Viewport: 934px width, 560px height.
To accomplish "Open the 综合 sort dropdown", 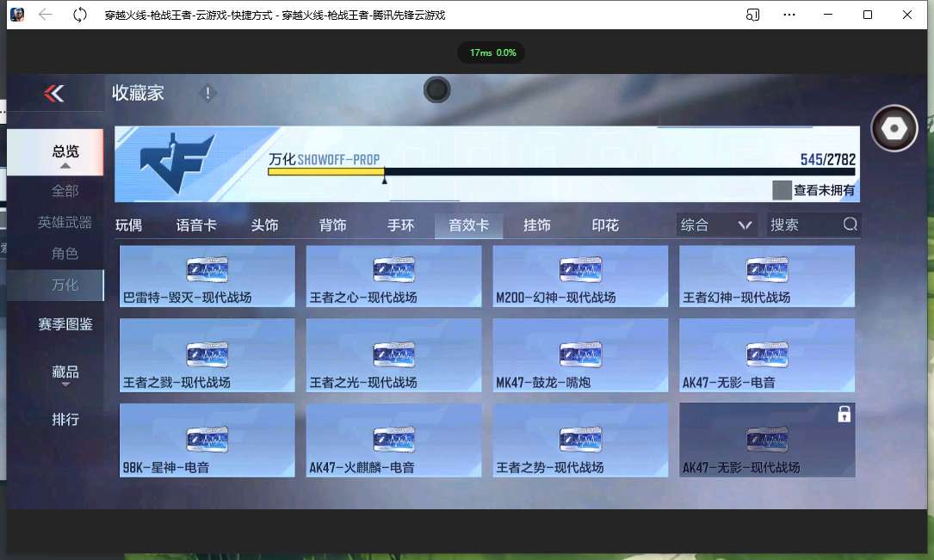I will tap(716, 225).
